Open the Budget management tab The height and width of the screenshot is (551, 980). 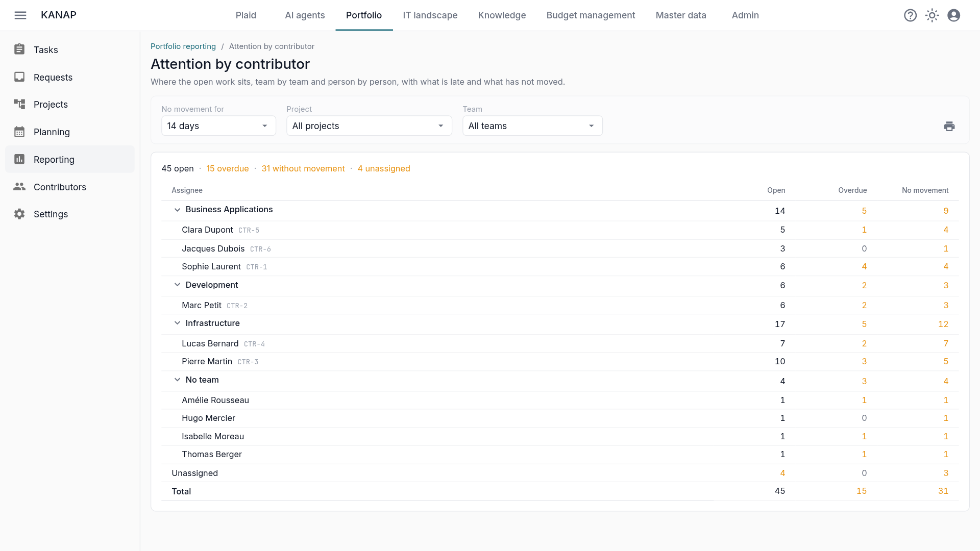click(591, 15)
